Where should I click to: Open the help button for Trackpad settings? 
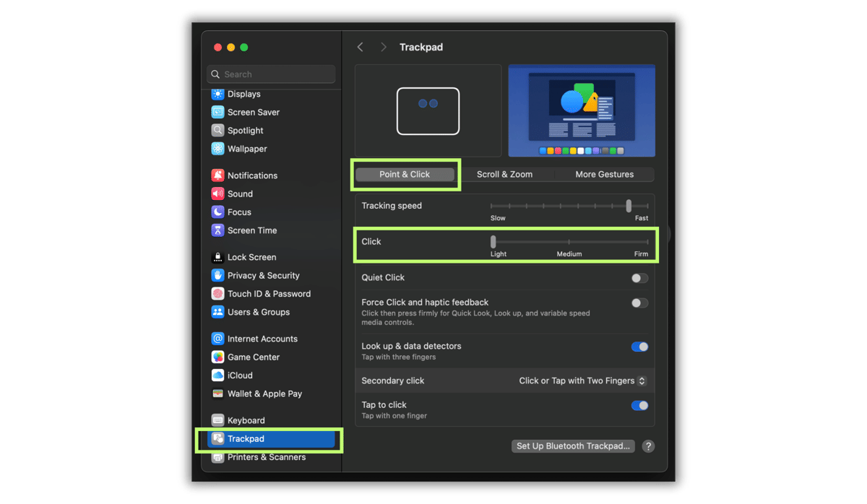(x=648, y=446)
